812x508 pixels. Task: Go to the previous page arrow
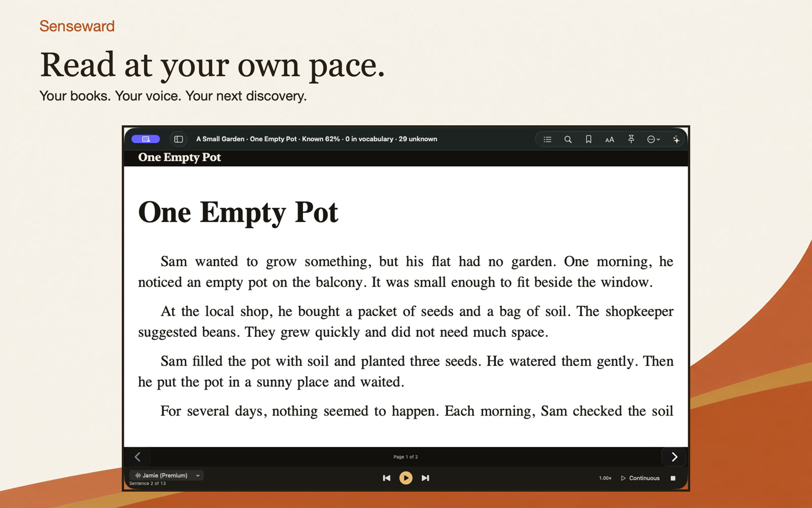point(138,457)
